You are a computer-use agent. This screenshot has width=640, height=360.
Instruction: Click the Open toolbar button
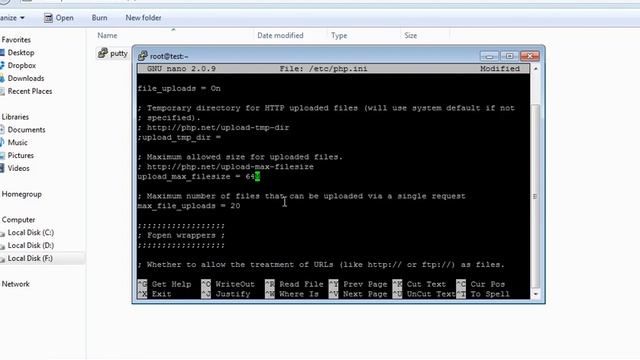tap(59, 18)
